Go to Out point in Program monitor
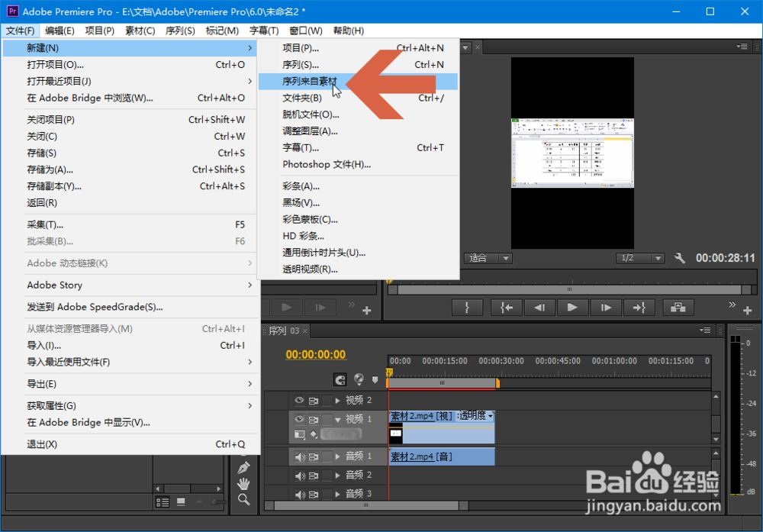763x532 pixels. (639, 308)
